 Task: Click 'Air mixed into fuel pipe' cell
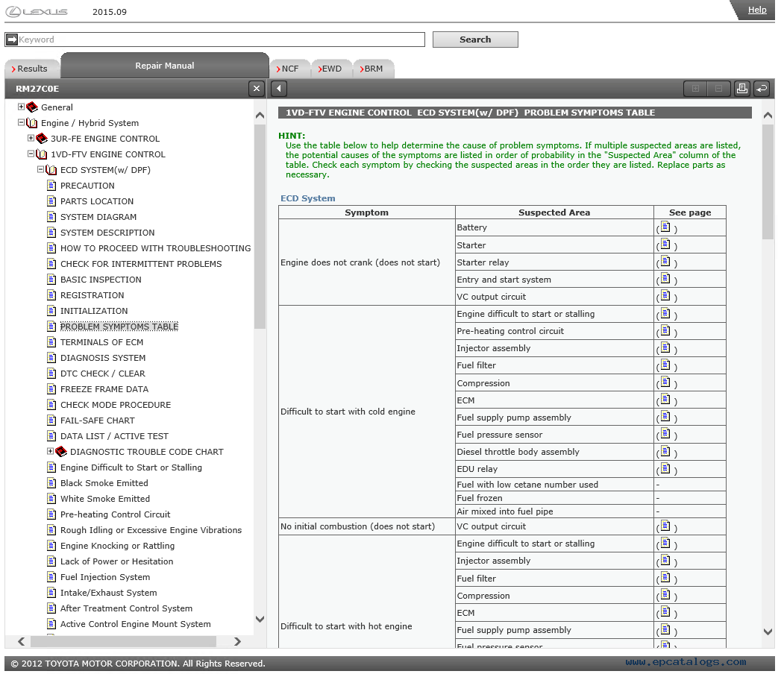(554, 511)
